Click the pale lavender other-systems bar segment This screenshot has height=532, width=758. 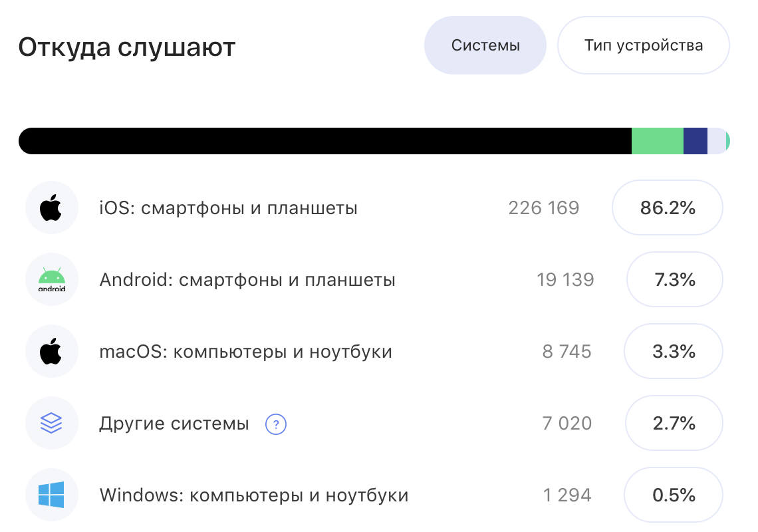click(x=717, y=141)
